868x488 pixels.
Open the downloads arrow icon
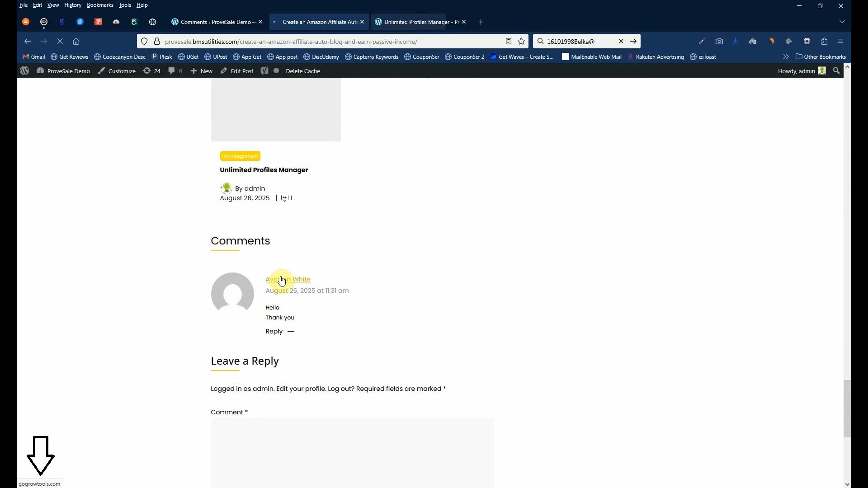(736, 41)
